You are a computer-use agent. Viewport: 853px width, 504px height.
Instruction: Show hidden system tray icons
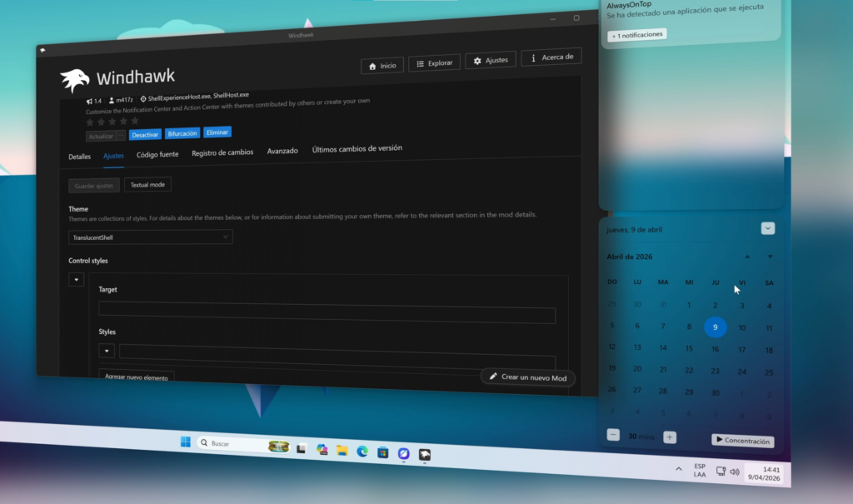(x=679, y=469)
